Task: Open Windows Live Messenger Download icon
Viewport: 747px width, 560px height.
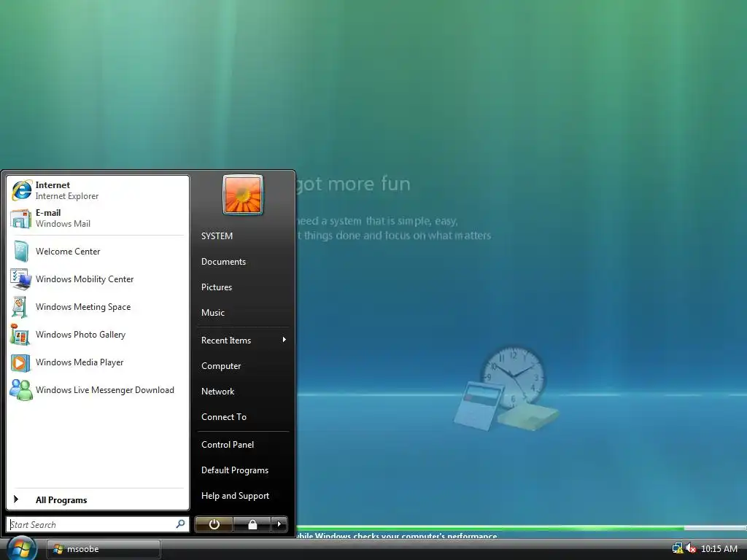Action: tap(21, 390)
